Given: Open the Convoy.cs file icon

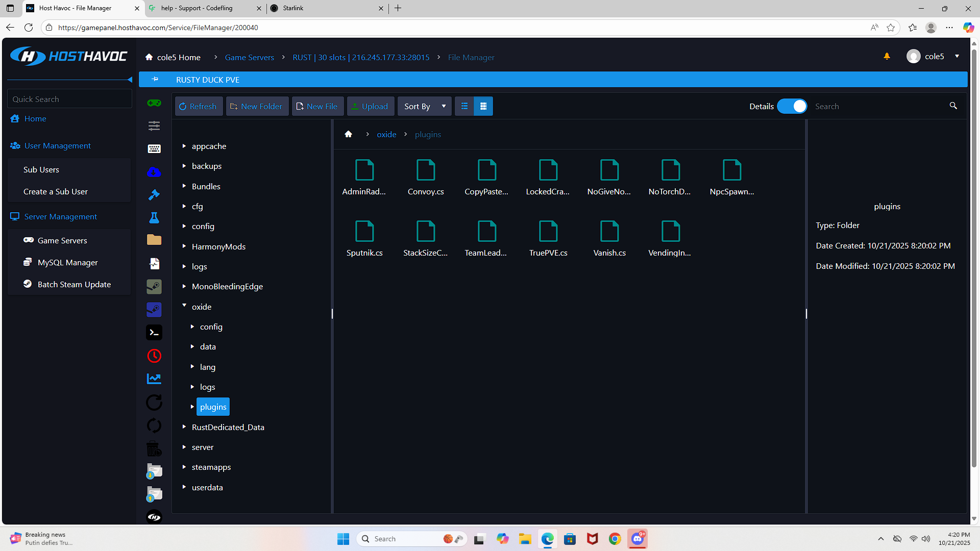Looking at the screenshot, I should (x=426, y=171).
